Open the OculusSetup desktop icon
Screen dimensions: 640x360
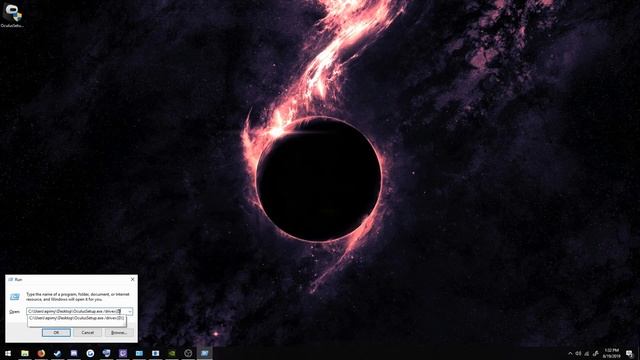click(x=12, y=15)
